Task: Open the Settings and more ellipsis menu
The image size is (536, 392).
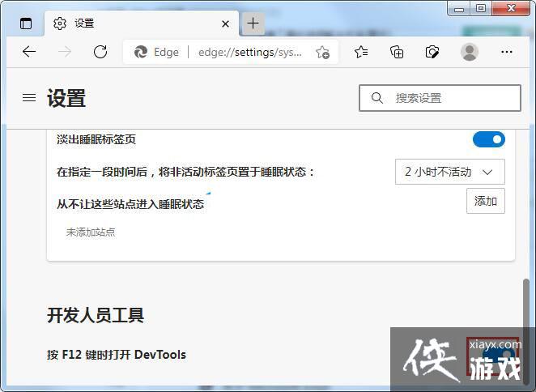Action: (506, 52)
